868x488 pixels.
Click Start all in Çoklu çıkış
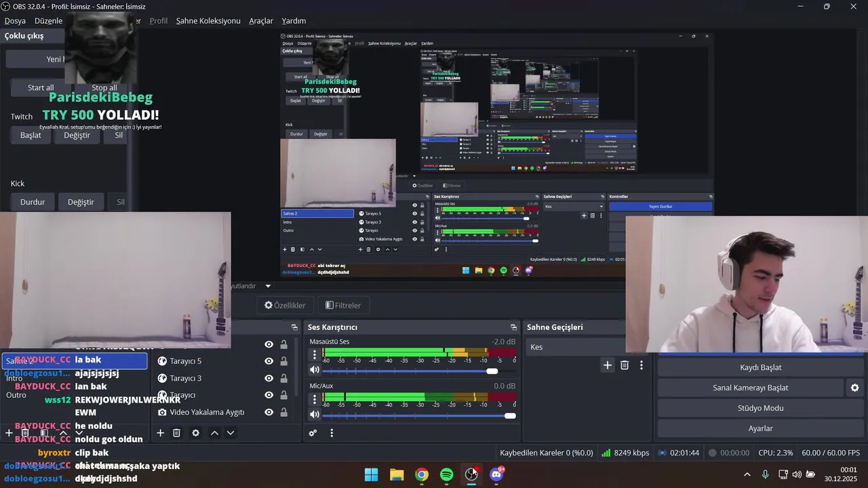point(41,87)
